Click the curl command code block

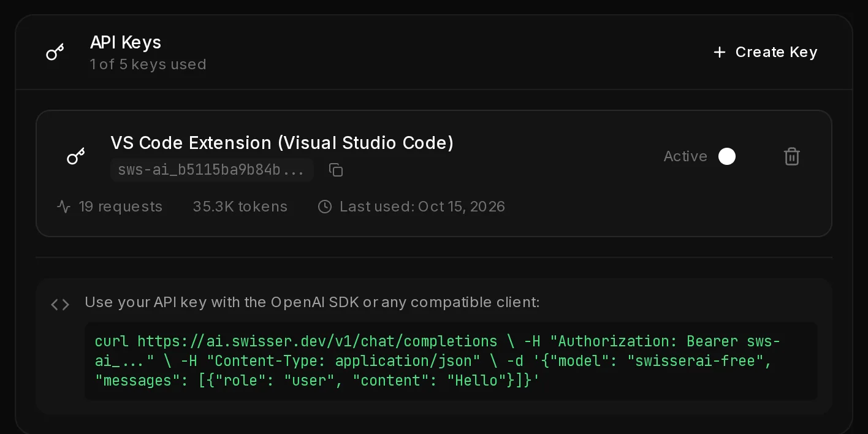click(x=451, y=361)
